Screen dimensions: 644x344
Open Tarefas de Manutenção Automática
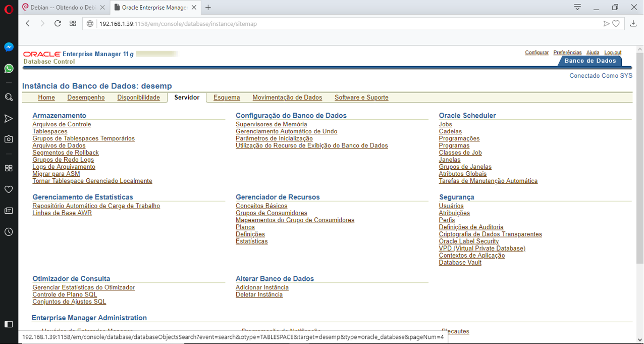click(x=488, y=181)
